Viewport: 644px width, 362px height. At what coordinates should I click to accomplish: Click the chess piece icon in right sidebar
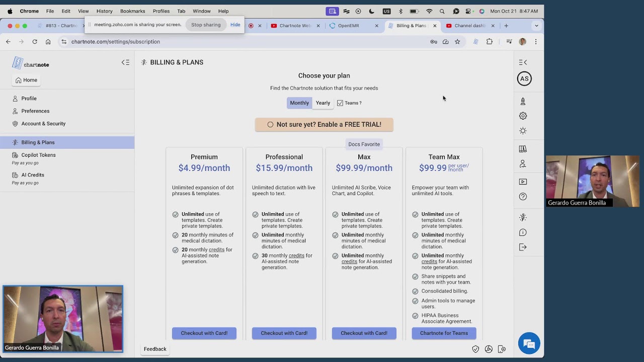[x=523, y=101]
